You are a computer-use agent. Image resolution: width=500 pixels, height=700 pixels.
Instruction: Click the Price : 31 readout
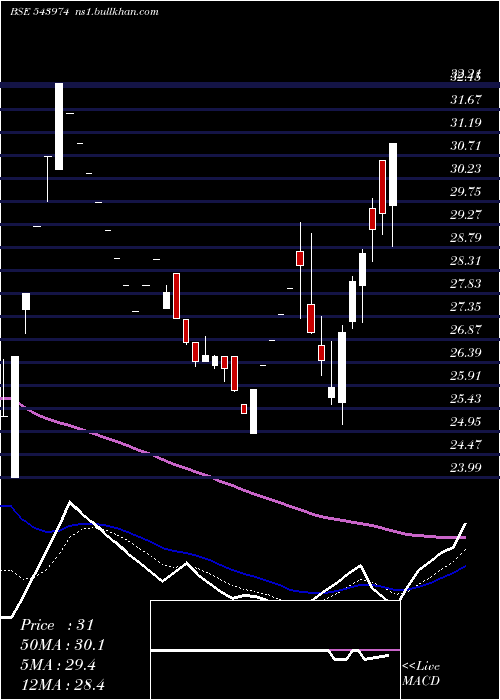pos(57,625)
